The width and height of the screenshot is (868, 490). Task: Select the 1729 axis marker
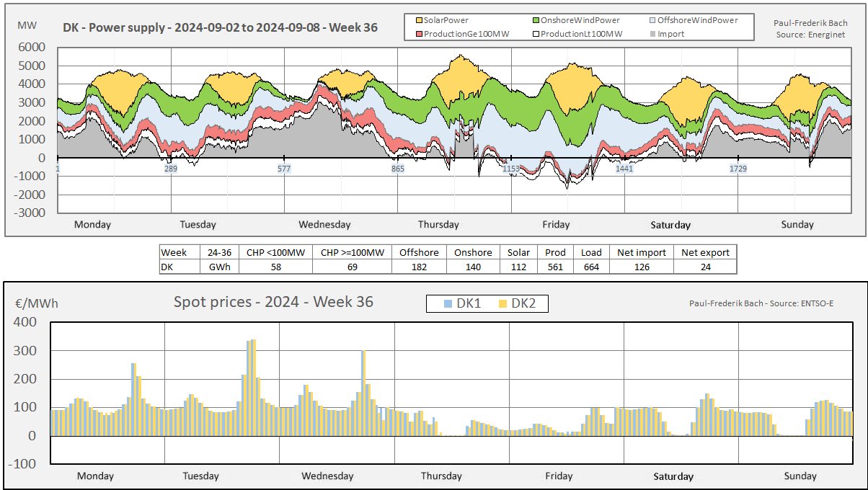point(738,169)
